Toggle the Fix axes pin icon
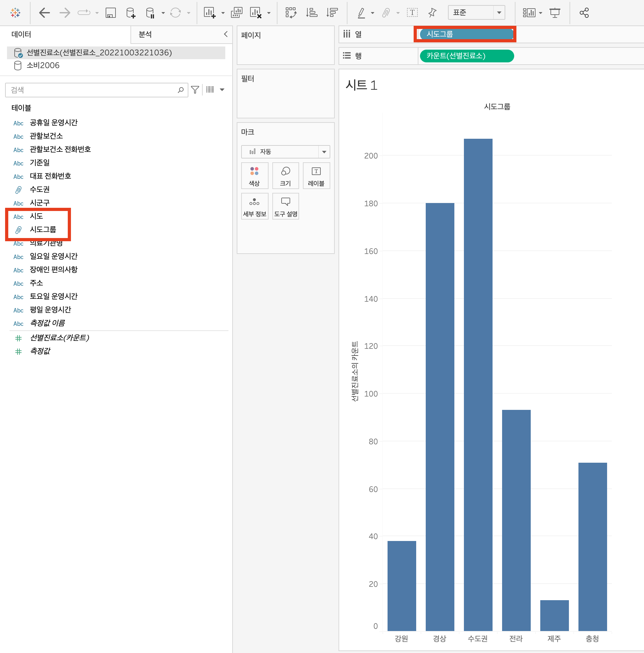 point(432,13)
